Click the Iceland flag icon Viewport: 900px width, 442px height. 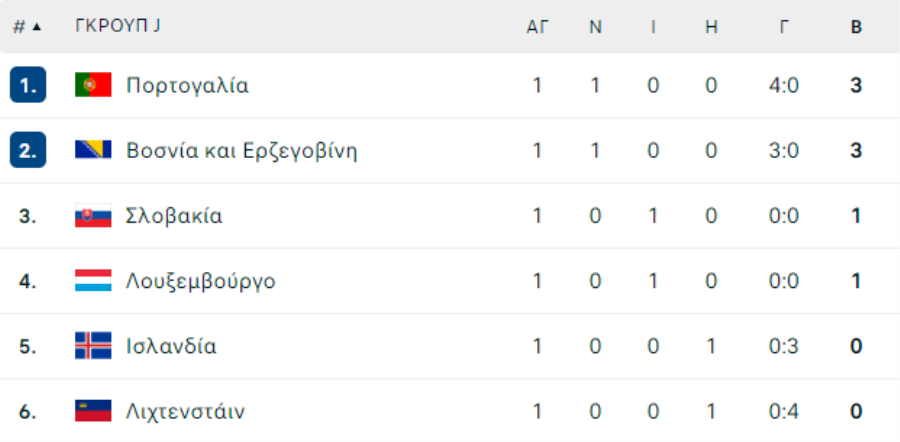(x=93, y=346)
